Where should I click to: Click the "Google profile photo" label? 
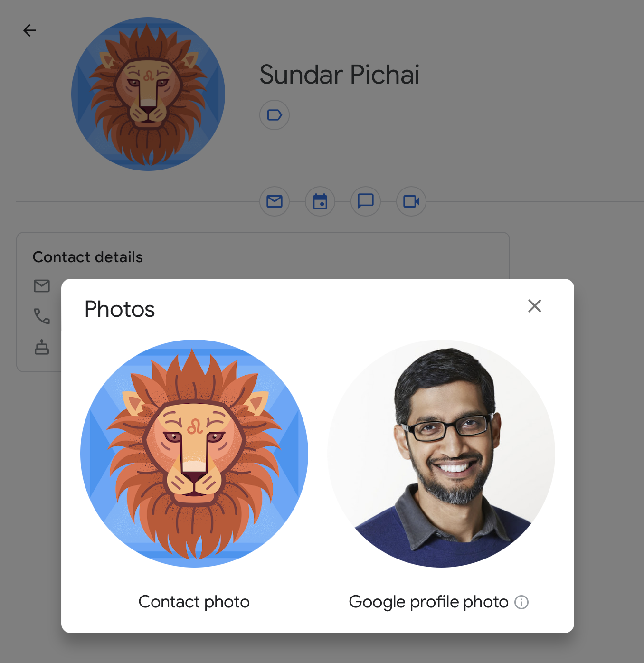(428, 602)
